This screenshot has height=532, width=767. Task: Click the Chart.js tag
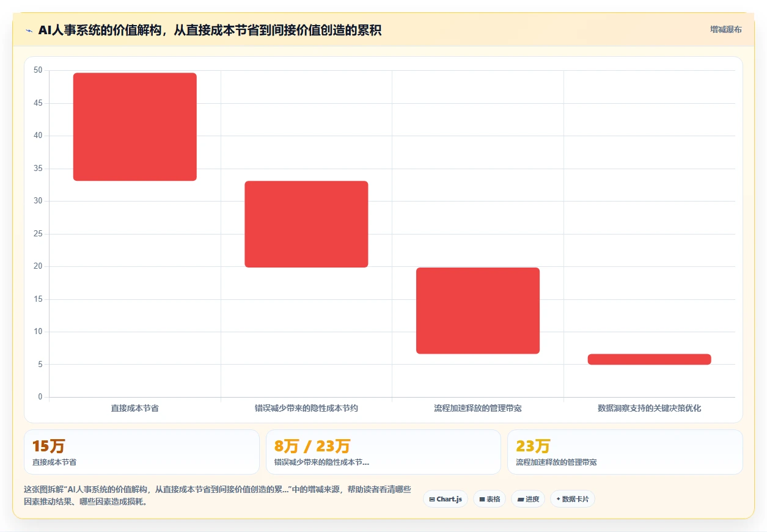[x=446, y=499]
